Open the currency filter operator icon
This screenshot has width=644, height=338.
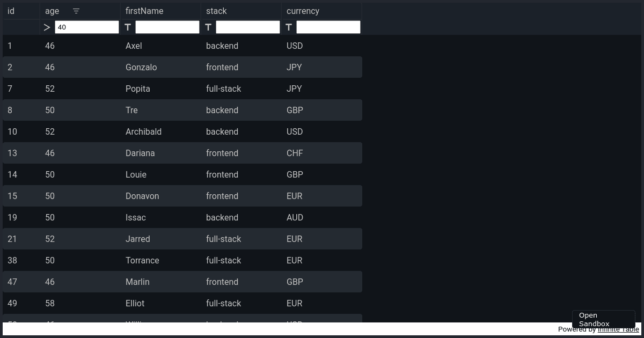coord(289,27)
